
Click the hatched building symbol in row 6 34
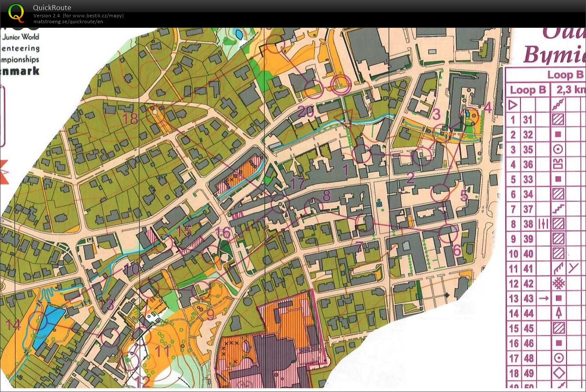(x=558, y=194)
